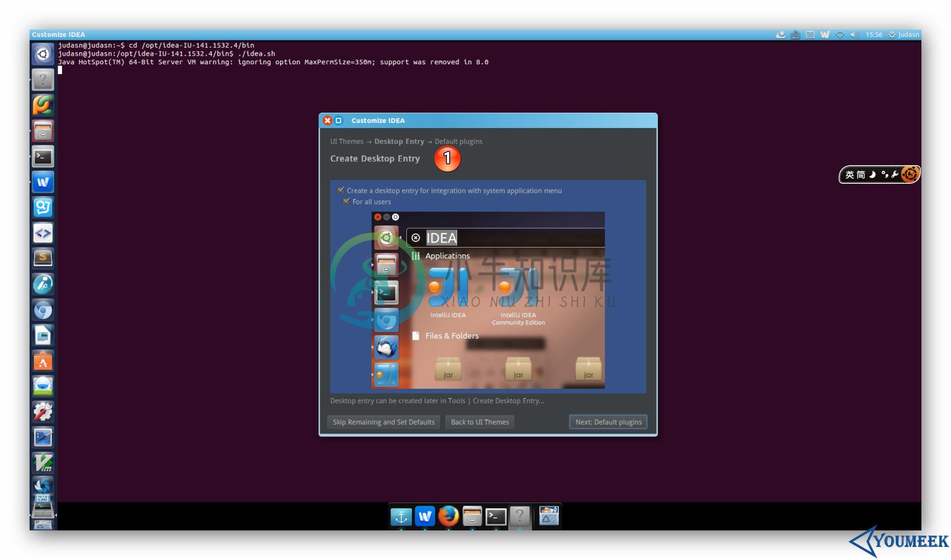Click the desktop entry preview image

coord(488,300)
